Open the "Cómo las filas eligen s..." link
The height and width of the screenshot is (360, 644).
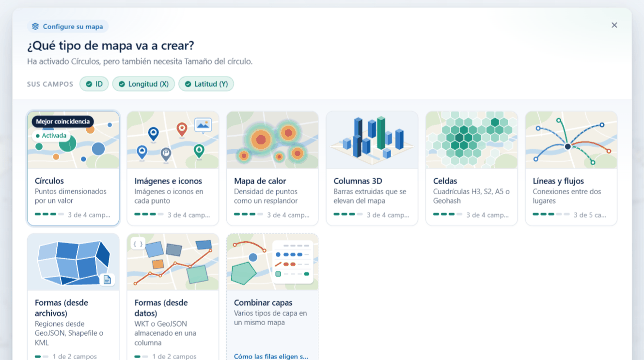coord(271,357)
